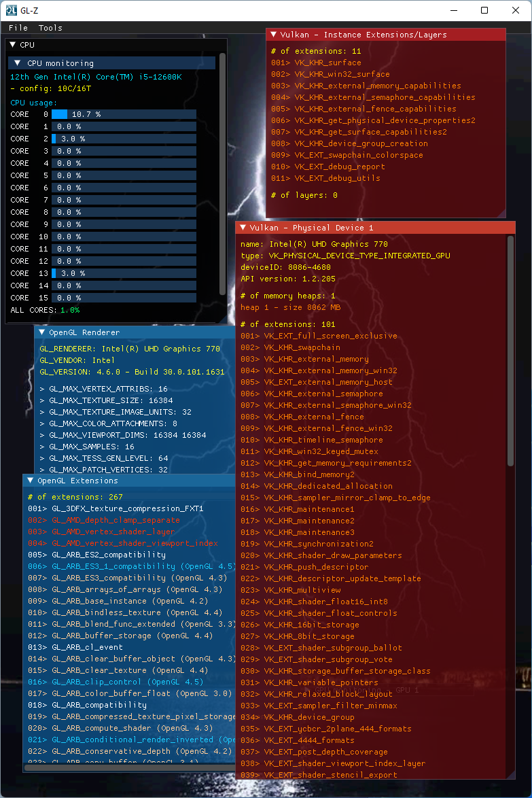The image size is (532, 798).
Task: Select GL_3DFX_texture_compression_FXT1 entry
Action: click(116, 508)
